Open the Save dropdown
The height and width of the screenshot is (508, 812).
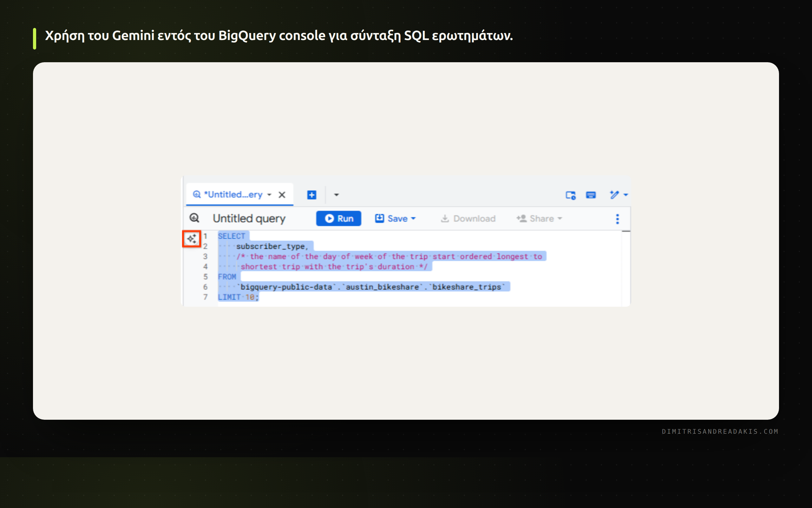point(395,218)
